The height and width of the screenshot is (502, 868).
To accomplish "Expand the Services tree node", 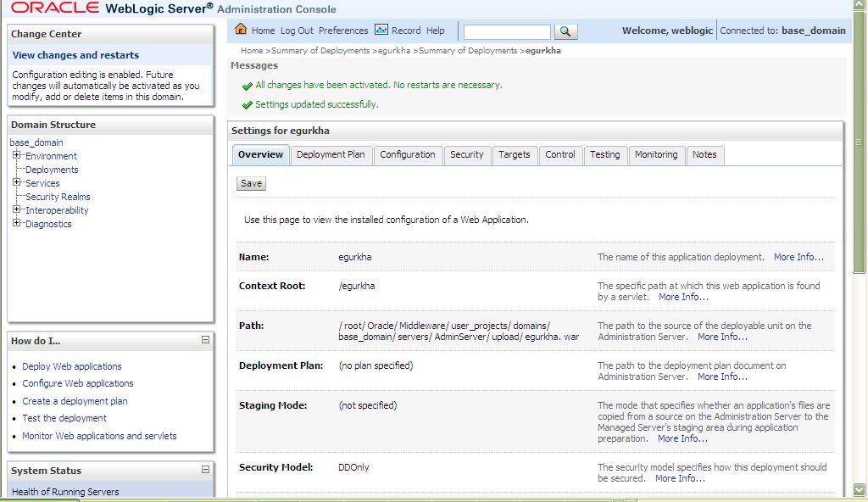I will click(x=17, y=182).
